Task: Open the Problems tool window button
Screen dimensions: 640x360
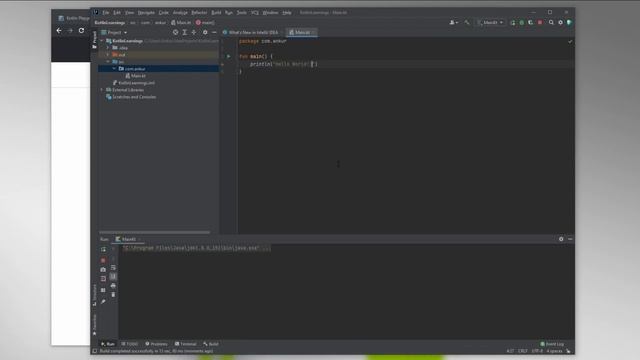Action: click(156, 344)
